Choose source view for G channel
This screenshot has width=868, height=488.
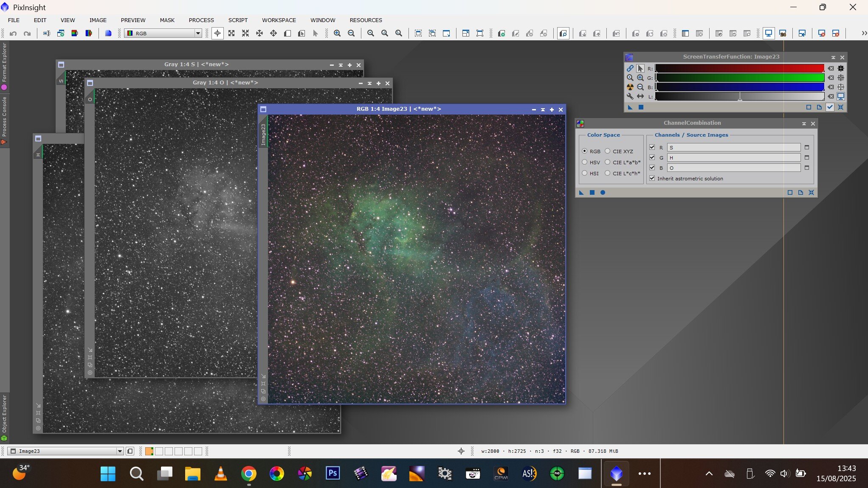tap(807, 157)
